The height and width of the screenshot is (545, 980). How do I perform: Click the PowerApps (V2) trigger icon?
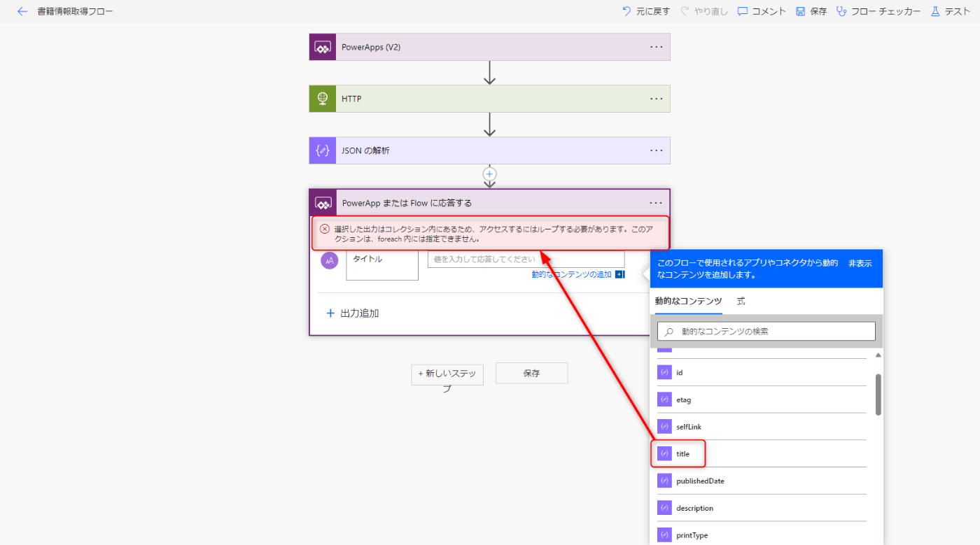tap(323, 47)
